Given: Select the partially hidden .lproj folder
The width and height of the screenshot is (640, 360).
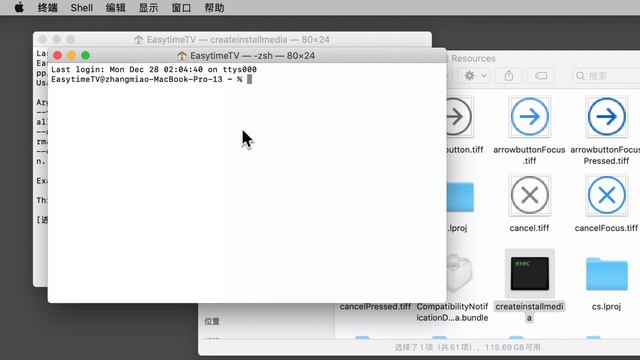Looking at the screenshot, I should 460,198.
